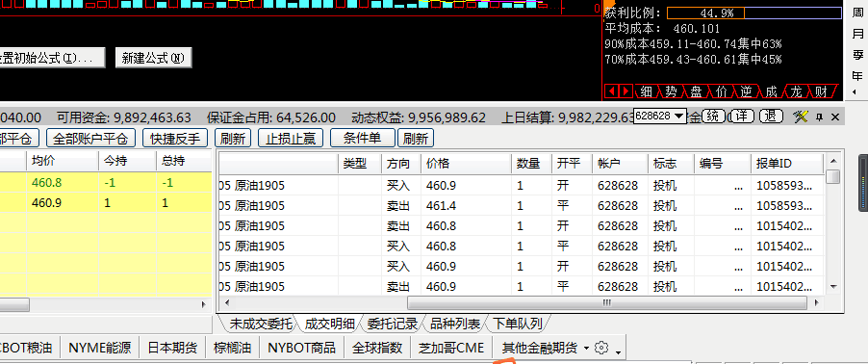Viewport: 868px width, 364px height.
Task: Sort by 方向 column header
Action: point(401,164)
